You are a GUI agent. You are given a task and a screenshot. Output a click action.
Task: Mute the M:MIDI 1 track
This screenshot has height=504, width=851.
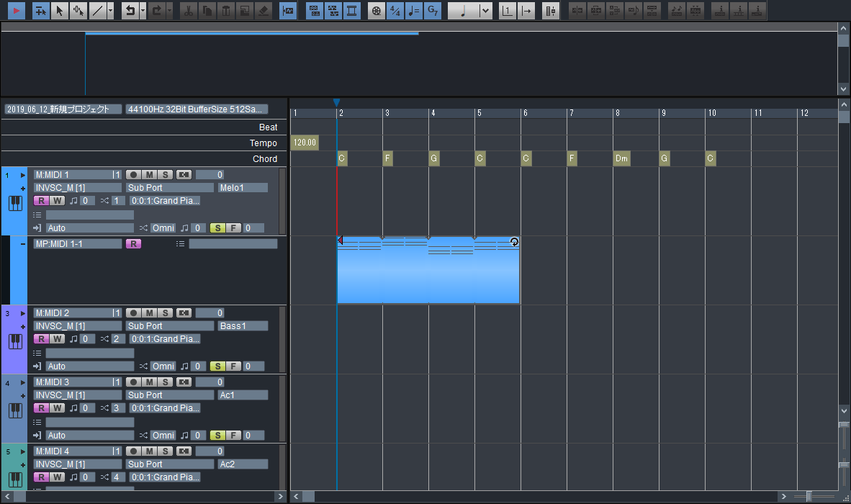tap(149, 175)
